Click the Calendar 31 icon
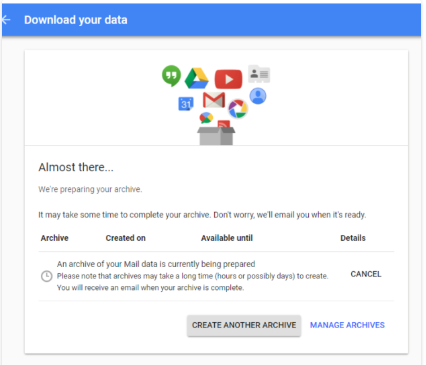The width and height of the screenshot is (426, 365). (186, 104)
